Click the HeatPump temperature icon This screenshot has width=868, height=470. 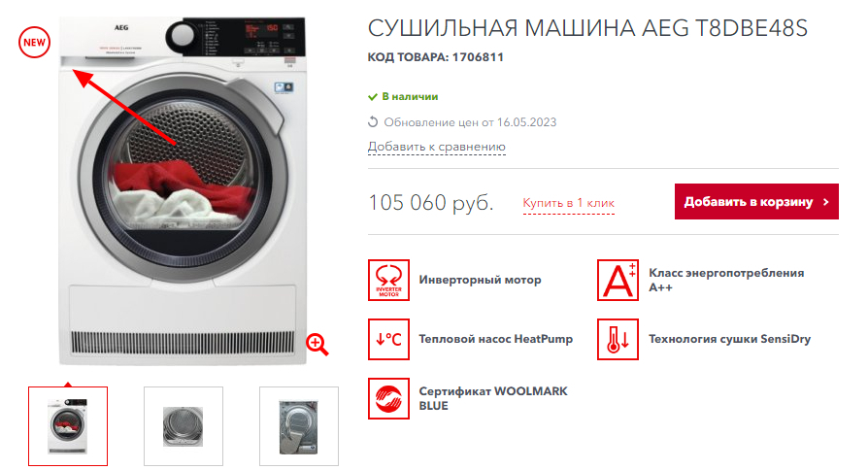pos(388,339)
